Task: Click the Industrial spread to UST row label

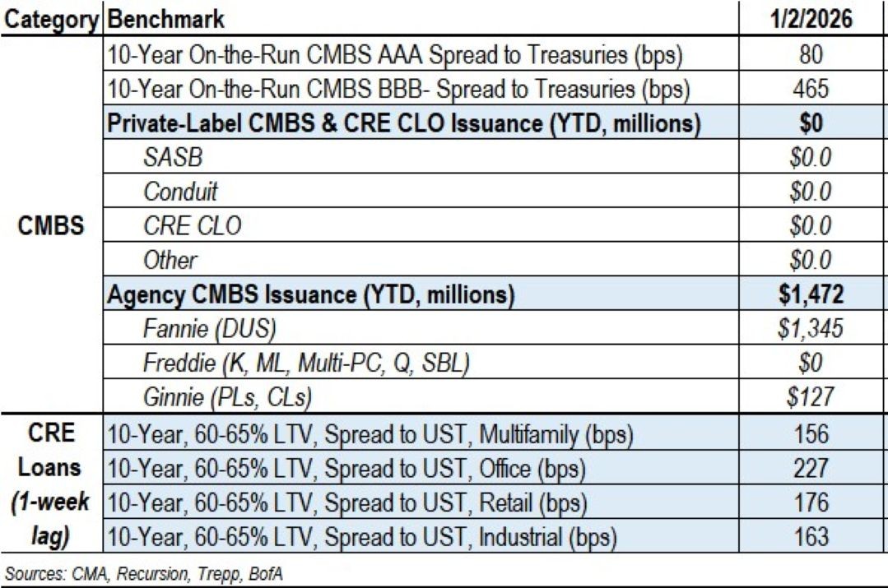Action: [x=362, y=538]
